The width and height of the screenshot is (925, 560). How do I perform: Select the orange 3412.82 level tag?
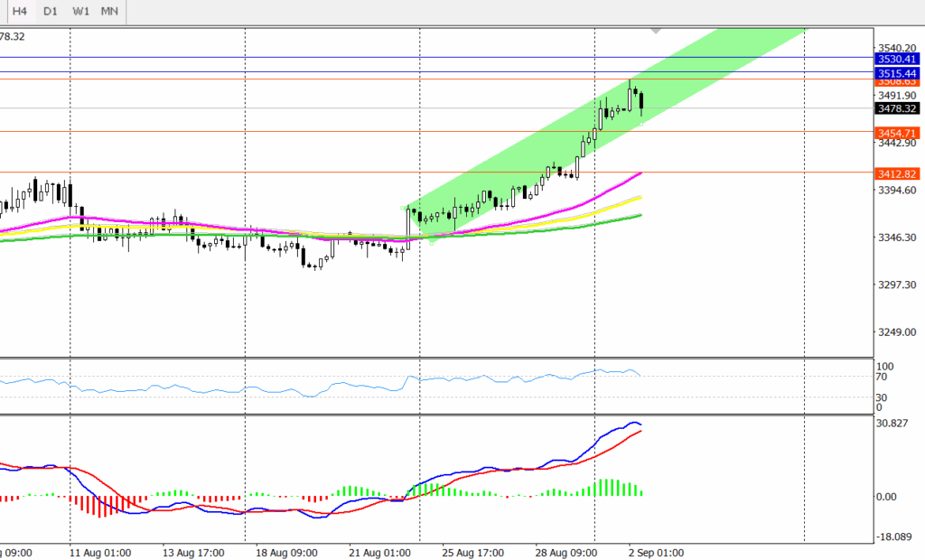(x=897, y=173)
